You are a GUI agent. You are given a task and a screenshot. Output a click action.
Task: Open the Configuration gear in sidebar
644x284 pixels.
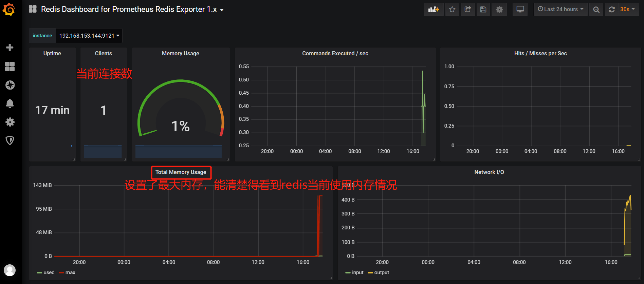click(x=10, y=122)
